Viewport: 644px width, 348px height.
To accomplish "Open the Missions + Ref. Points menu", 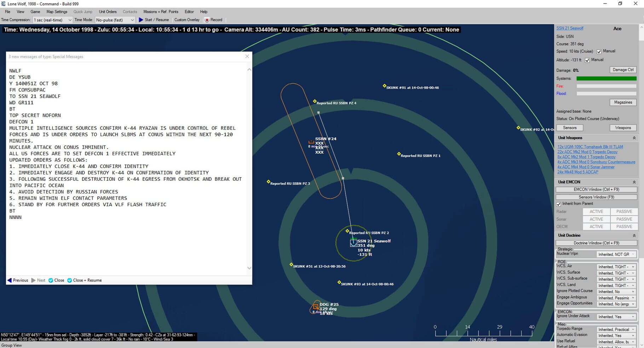I will (x=161, y=12).
